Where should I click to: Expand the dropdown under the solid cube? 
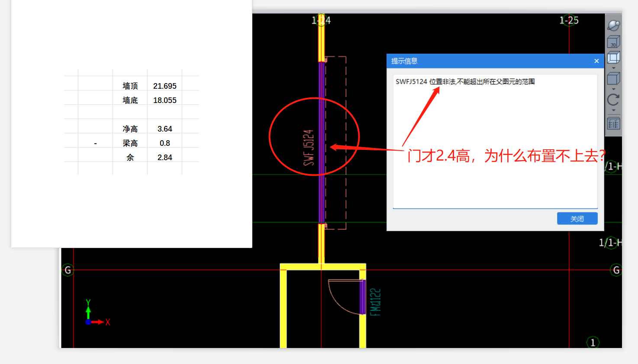click(613, 89)
